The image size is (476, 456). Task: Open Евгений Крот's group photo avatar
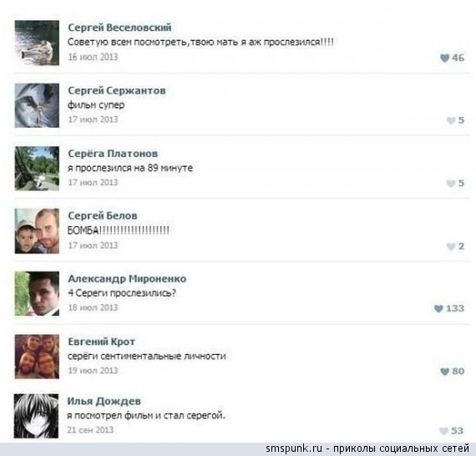point(37,357)
